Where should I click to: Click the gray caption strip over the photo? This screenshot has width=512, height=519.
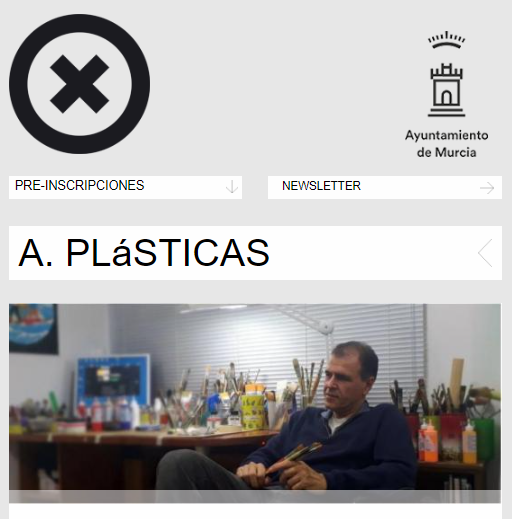255,496
